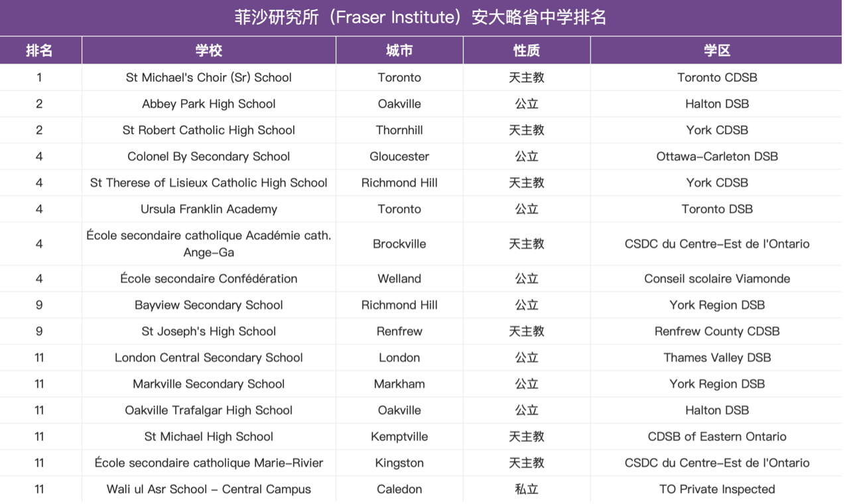Select Oakville Trafalgar High School cell

coord(209,410)
